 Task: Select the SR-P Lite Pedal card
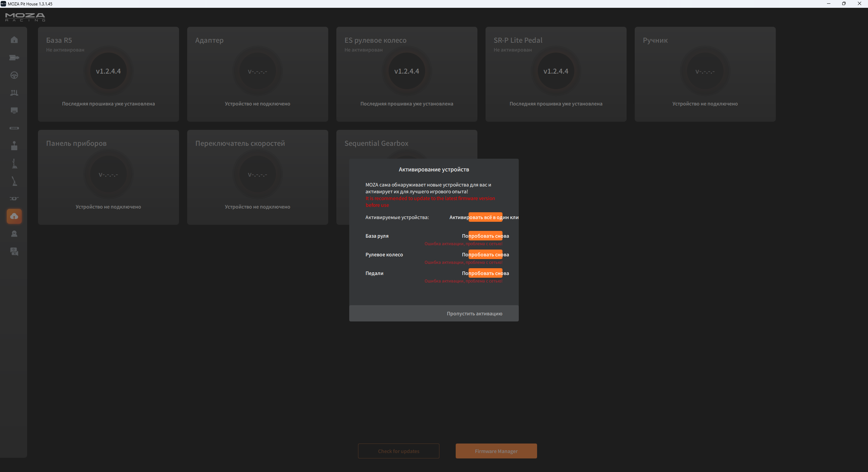[556, 74]
